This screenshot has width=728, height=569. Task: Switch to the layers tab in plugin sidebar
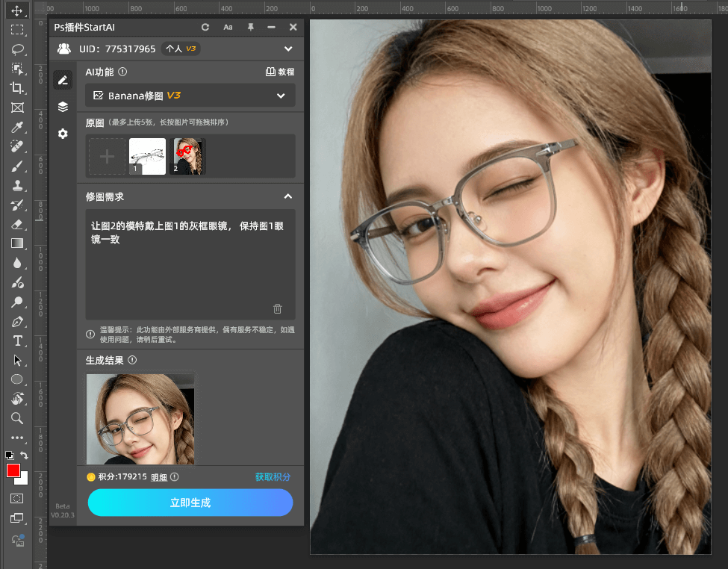point(63,107)
